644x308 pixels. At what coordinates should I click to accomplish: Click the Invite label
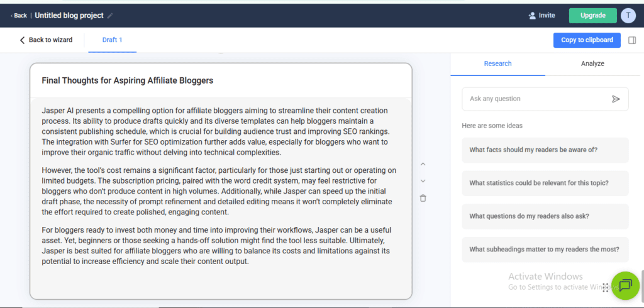point(547,16)
